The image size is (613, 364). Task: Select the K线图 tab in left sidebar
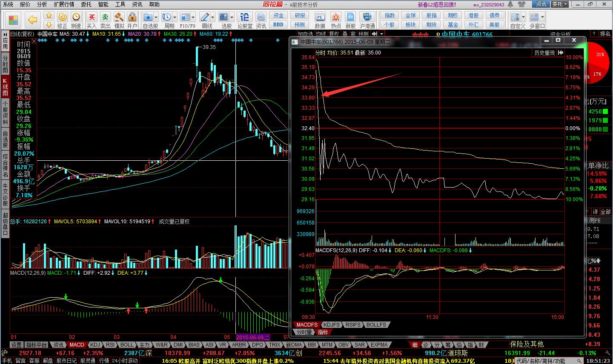point(5,87)
